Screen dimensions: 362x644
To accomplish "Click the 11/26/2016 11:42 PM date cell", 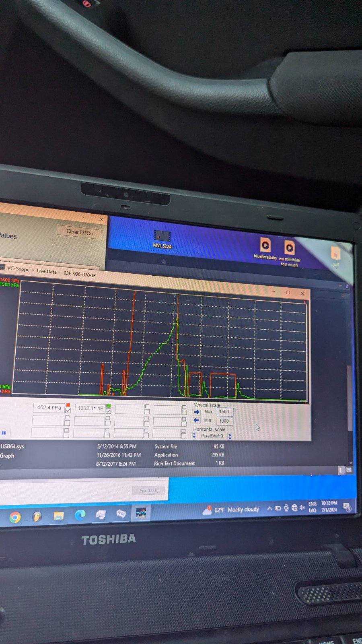I will (119, 455).
